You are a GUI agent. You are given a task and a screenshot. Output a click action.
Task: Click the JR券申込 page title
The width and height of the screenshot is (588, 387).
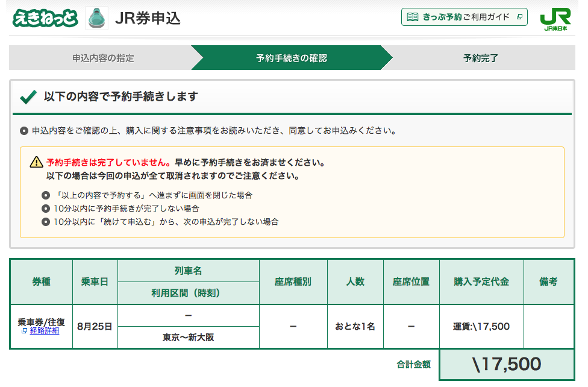coord(147,18)
